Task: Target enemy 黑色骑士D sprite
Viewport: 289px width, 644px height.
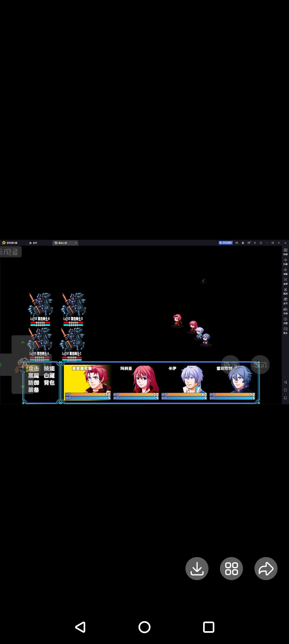Action: [x=74, y=305]
